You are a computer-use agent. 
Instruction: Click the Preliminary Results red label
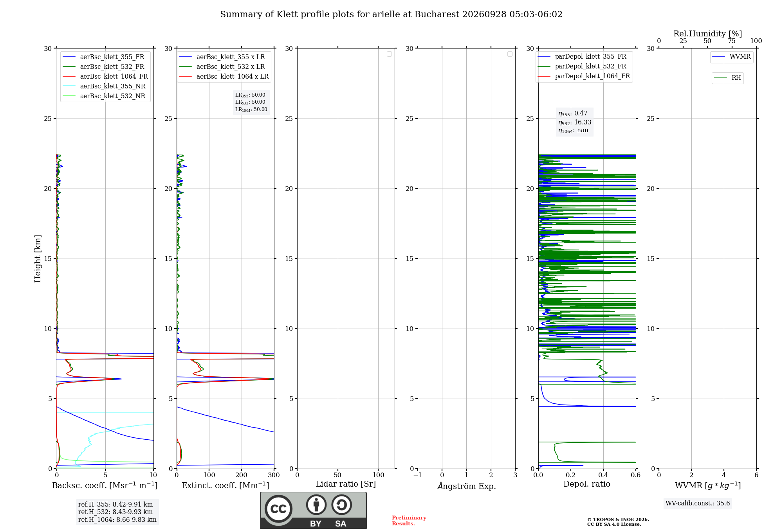(409, 521)
